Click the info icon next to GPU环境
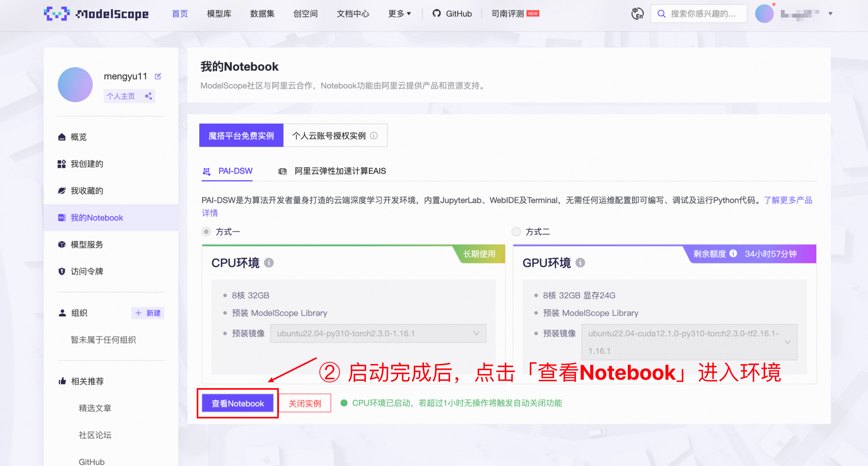The width and height of the screenshot is (868, 466). [x=580, y=263]
